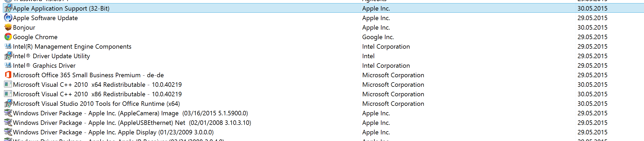
Task: Click date 29.05.2015 in Apple Display driver row
Action: 592,132
